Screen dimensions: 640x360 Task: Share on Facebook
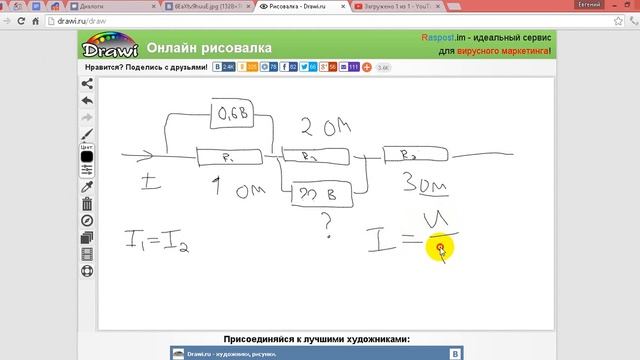coord(289,67)
